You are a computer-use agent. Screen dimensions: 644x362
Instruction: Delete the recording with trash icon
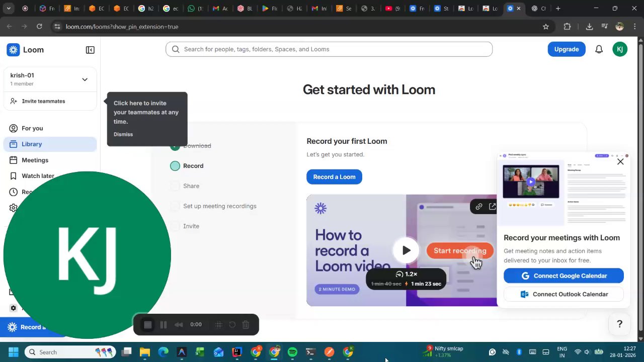(x=246, y=325)
